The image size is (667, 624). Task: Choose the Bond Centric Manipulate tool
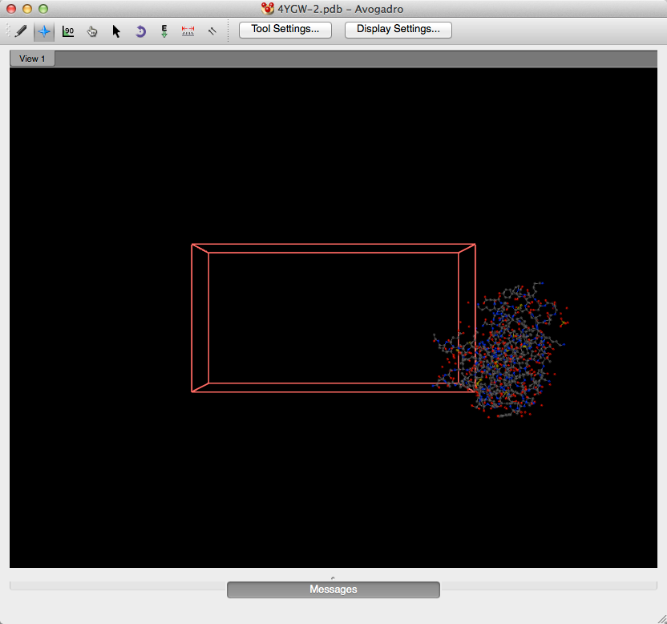[x=68, y=31]
